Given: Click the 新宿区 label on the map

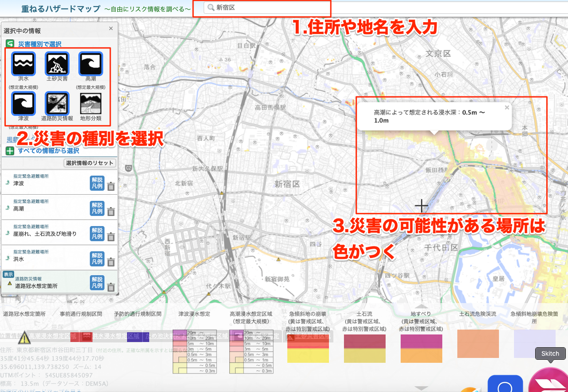Looking at the screenshot, I should (x=287, y=184).
